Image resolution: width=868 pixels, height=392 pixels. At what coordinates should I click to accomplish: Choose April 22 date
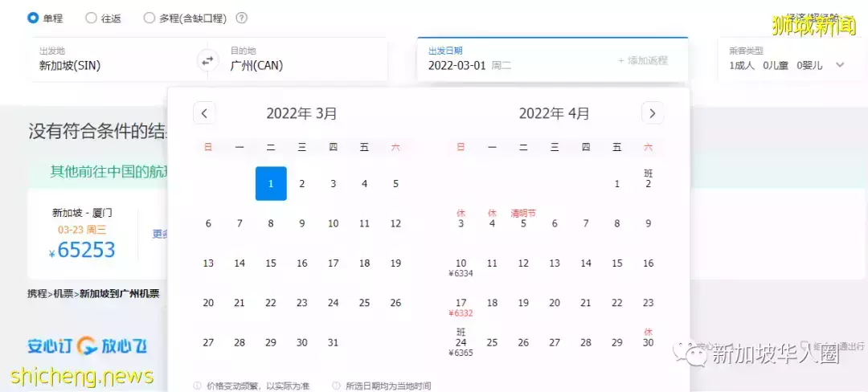click(616, 303)
